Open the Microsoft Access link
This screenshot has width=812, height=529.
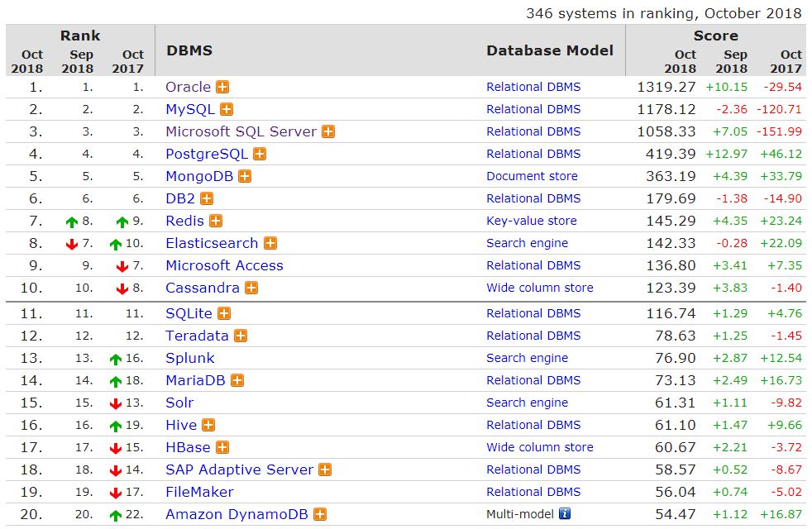[224, 265]
